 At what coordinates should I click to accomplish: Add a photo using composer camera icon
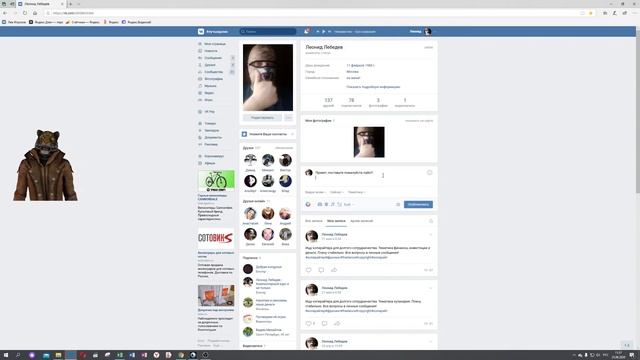tap(320, 204)
